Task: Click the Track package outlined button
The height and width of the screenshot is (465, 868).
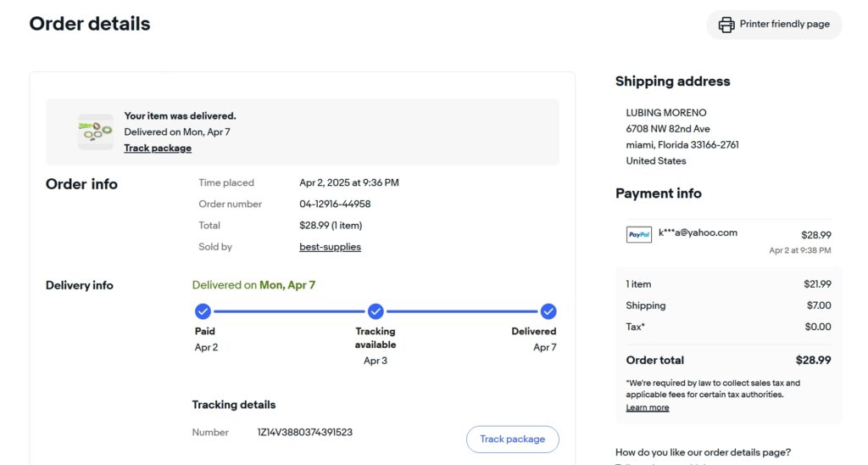Action: pyautogui.click(x=513, y=439)
